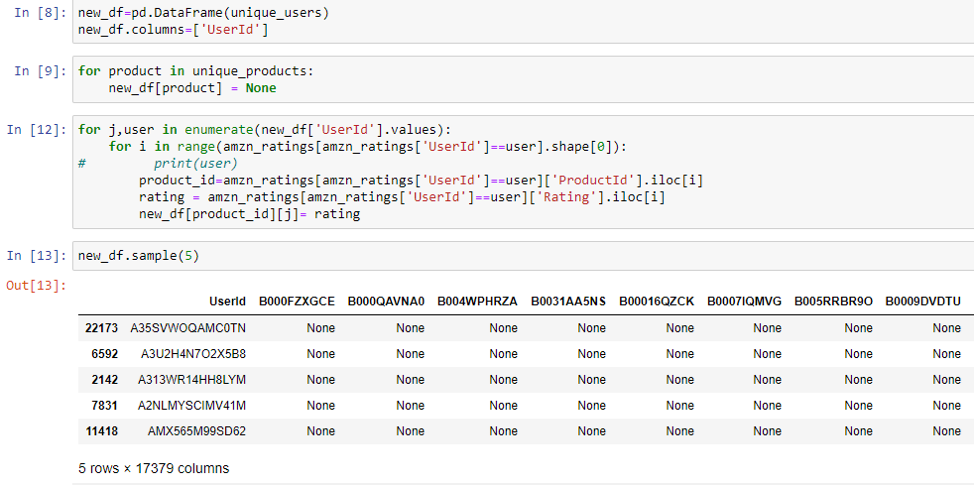Click the new_df.columns=['UserId'] code line

click(x=173, y=30)
